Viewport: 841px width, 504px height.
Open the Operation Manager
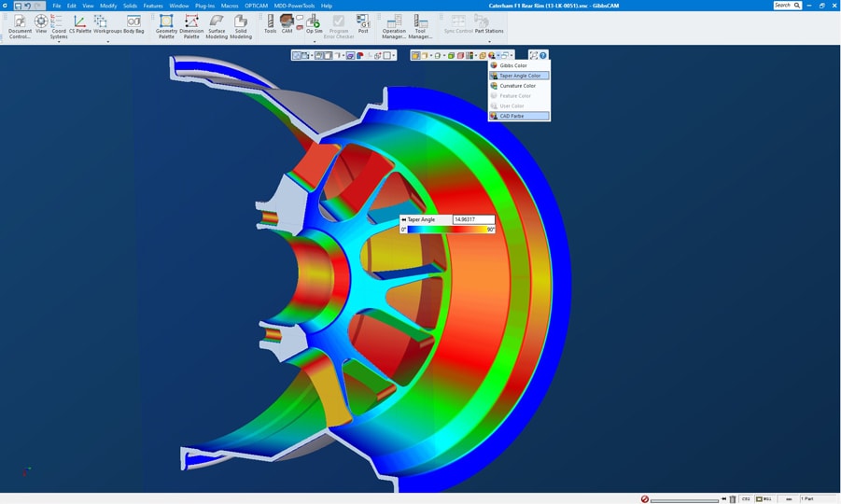(394, 25)
